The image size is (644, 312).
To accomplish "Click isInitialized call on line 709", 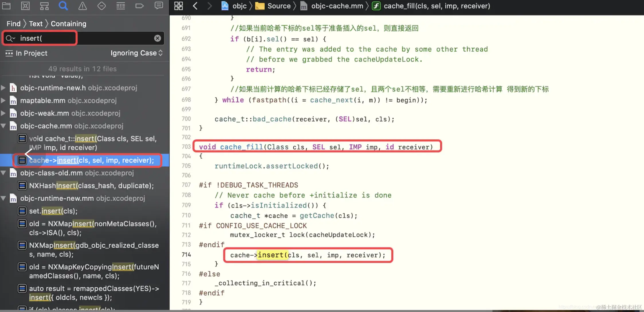I will pyautogui.click(x=279, y=205).
